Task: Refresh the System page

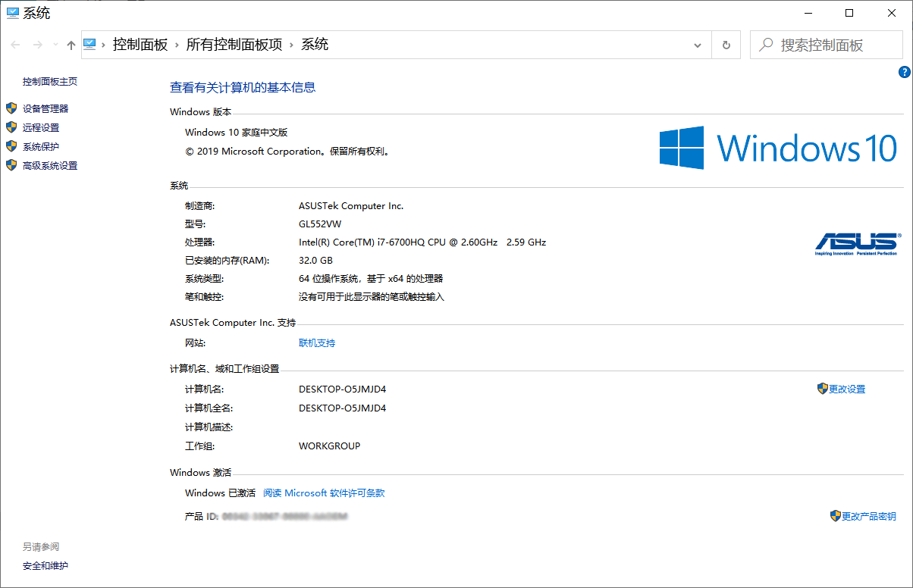Action: click(726, 45)
